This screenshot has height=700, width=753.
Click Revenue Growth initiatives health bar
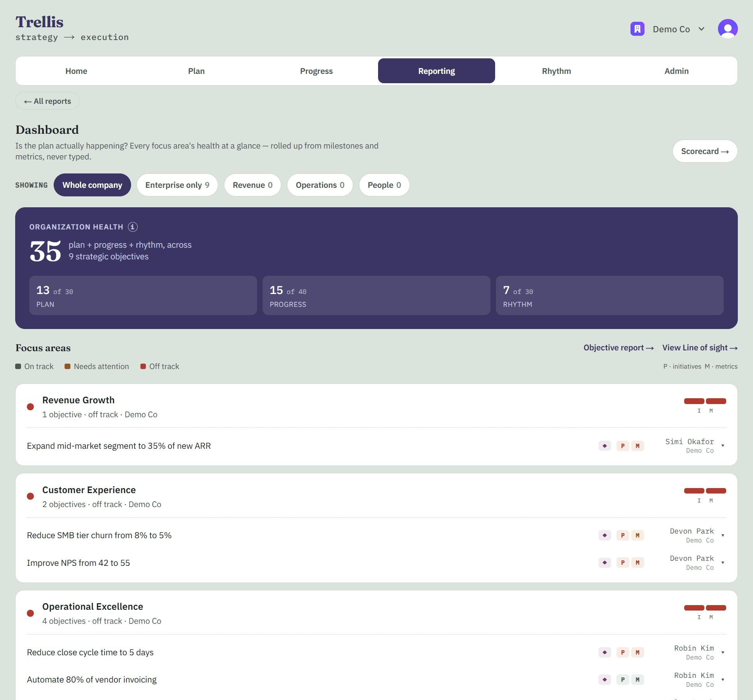click(x=694, y=401)
